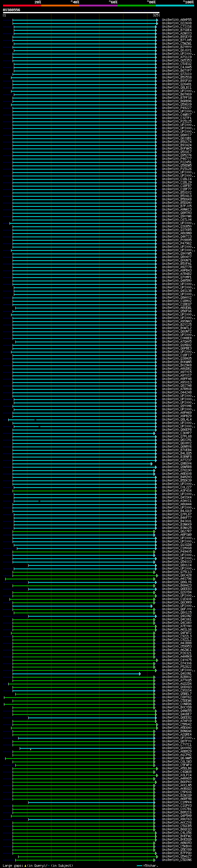Select the UniRef100_C5XEU2 label
The image size is (197, 868).
[176, 64]
